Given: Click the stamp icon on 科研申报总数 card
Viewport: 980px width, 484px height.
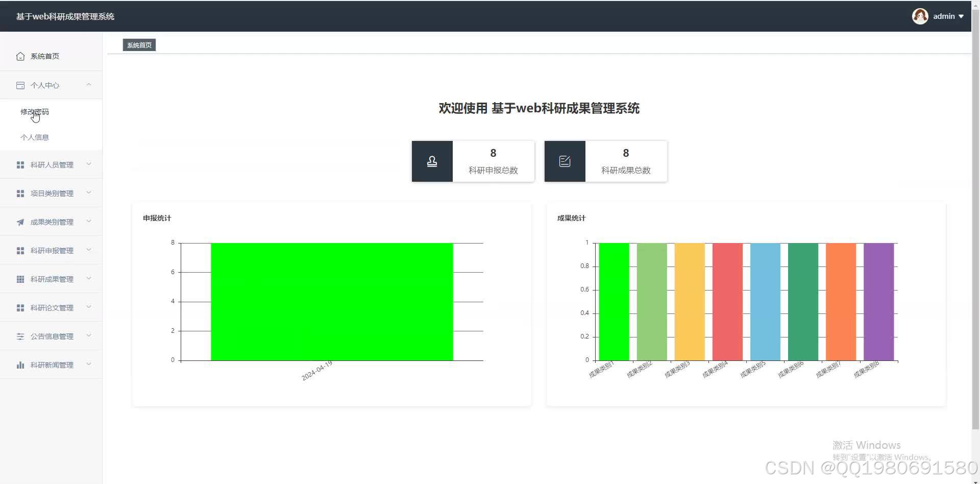Looking at the screenshot, I should pyautogui.click(x=432, y=161).
